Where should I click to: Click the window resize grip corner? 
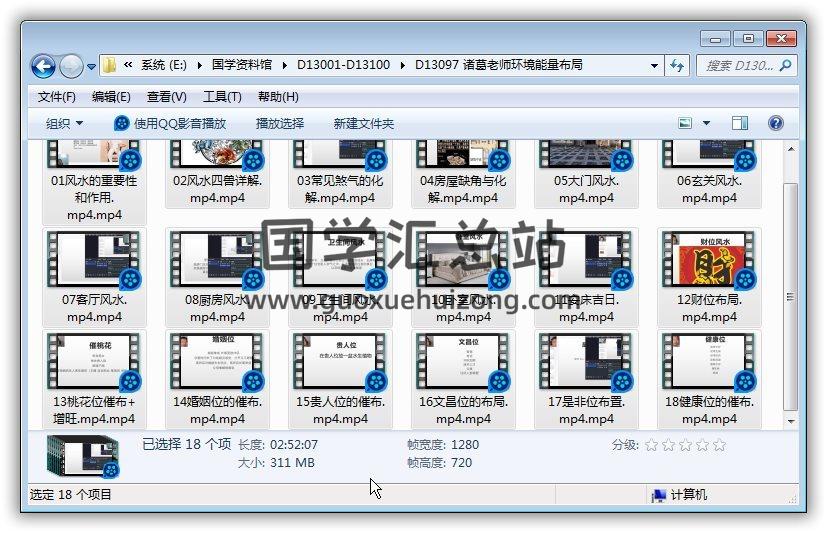pos(792,499)
